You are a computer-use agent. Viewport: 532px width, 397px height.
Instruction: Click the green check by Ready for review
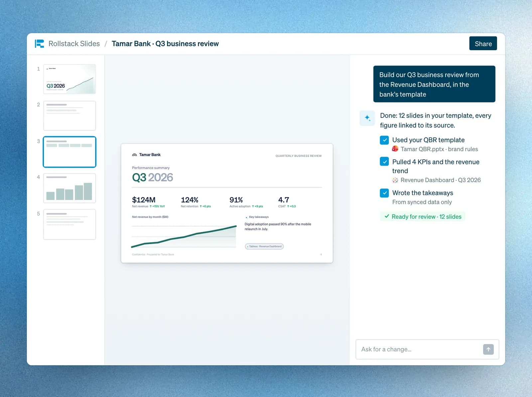(x=387, y=216)
